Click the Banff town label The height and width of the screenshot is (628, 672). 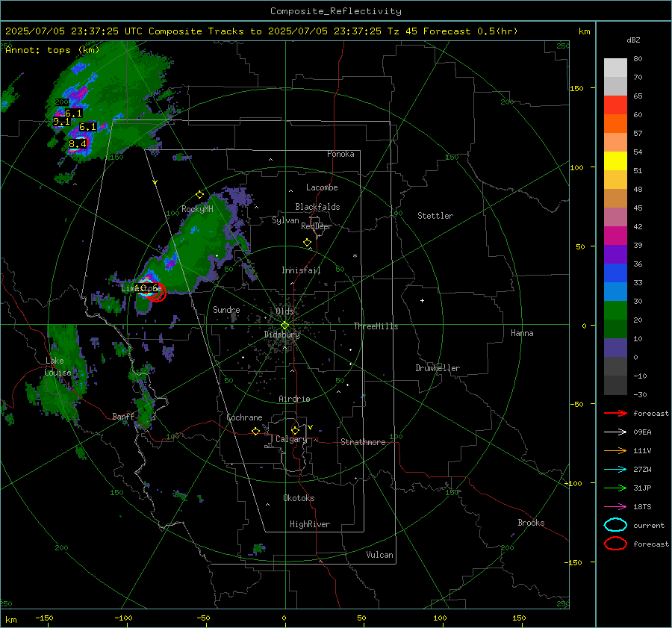click(123, 416)
